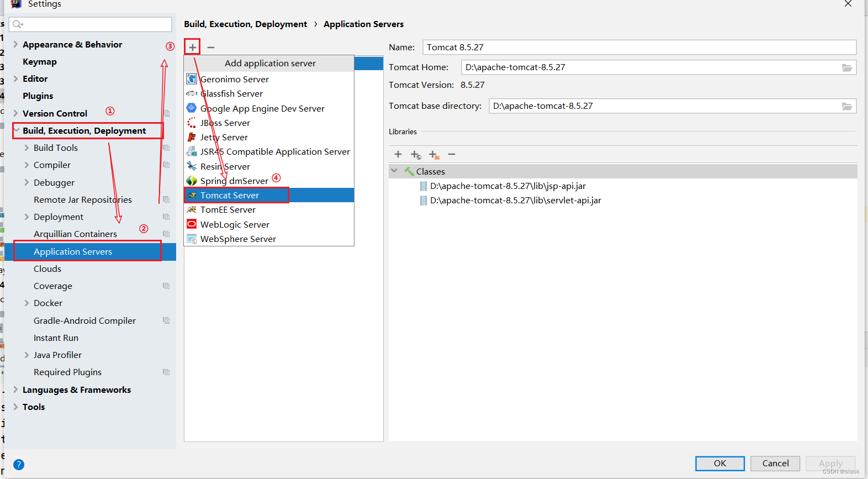The image size is (868, 479).
Task: Select Geronimo Server icon in popup
Action: pos(192,79)
